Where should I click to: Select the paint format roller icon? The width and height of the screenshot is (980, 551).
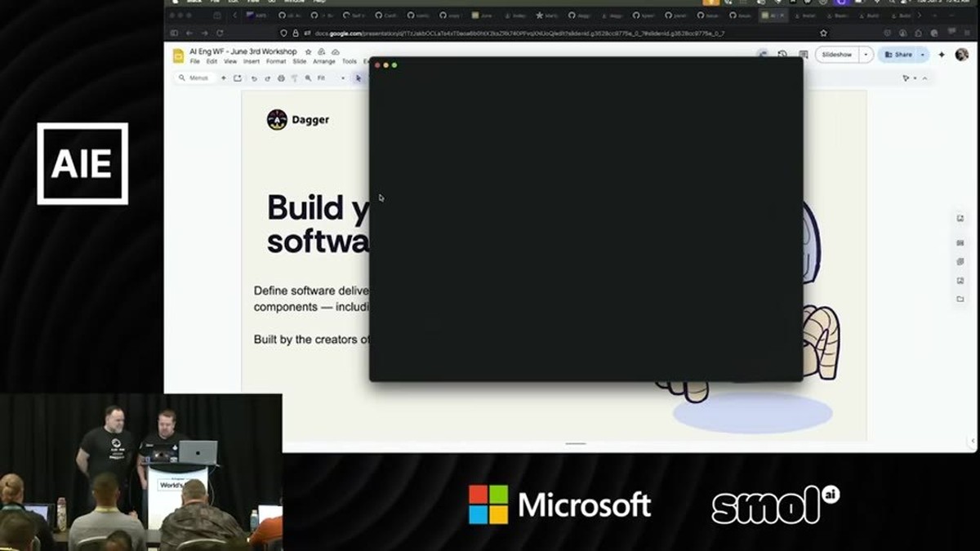click(x=294, y=78)
